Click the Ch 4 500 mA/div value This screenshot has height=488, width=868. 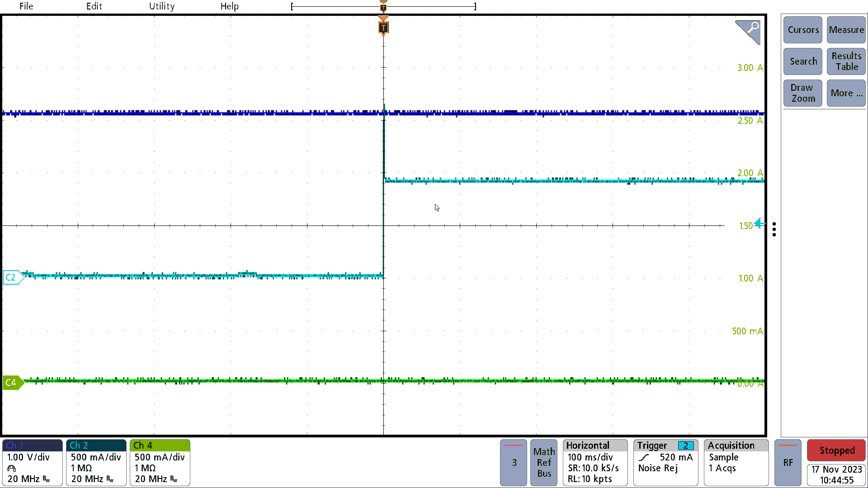click(x=160, y=457)
